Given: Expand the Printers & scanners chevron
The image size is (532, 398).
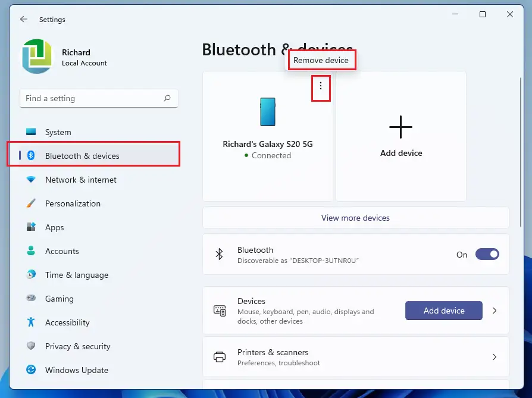Looking at the screenshot, I should pos(495,357).
